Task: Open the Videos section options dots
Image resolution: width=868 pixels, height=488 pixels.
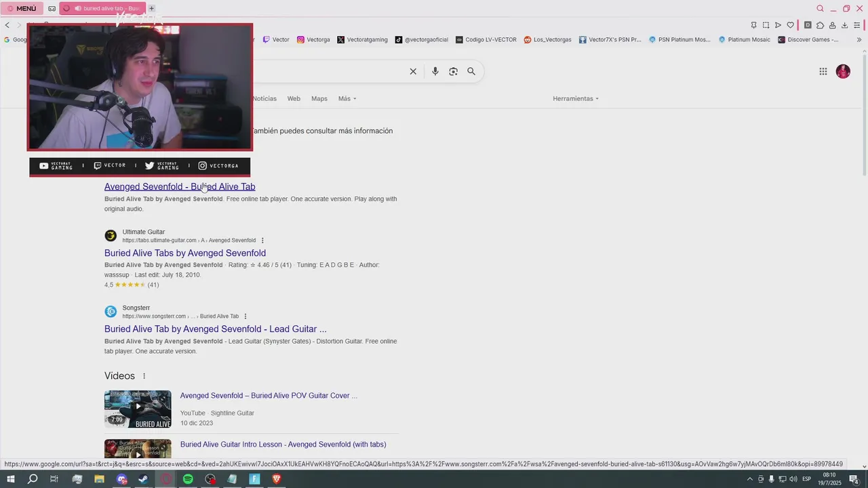Action: pos(144,376)
